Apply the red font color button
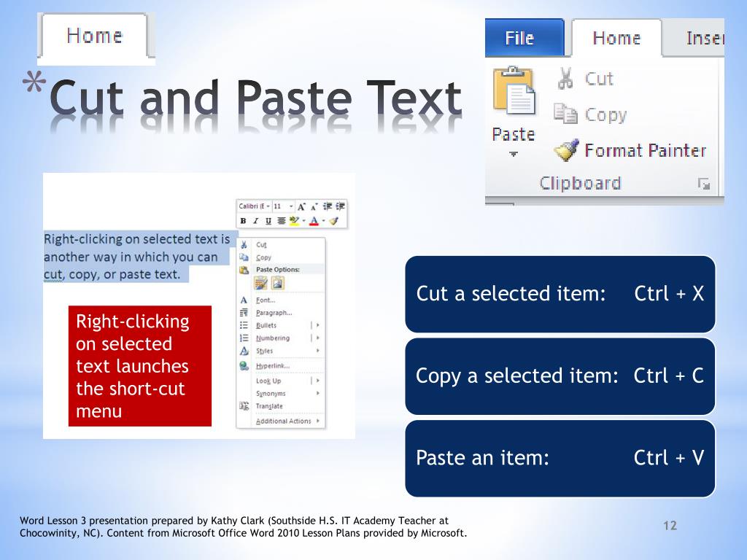 [314, 222]
